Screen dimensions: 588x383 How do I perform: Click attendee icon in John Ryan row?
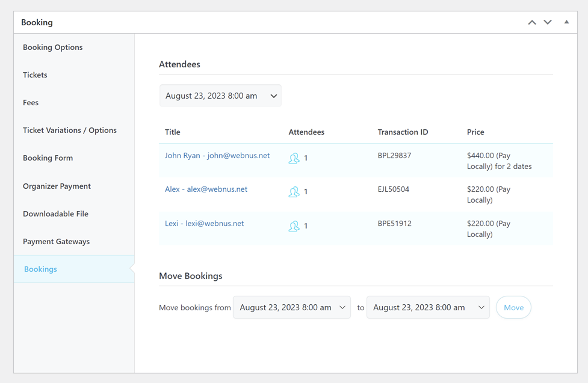tap(294, 158)
